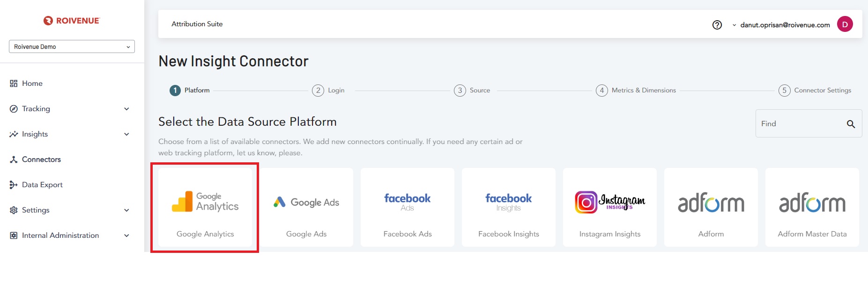Click the Tracking sidebar label
Screen dimensions: 868x304
click(x=36, y=109)
